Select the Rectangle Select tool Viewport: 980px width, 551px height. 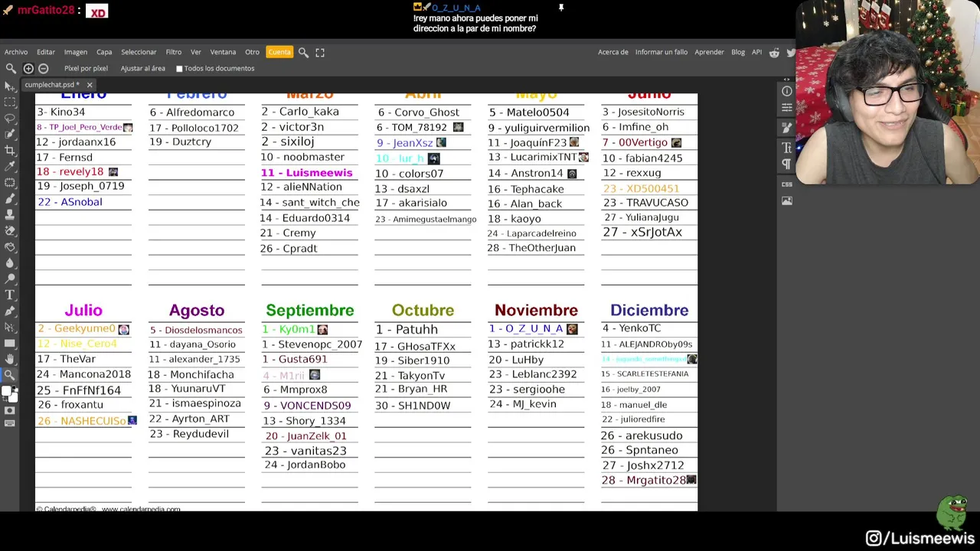[x=10, y=103]
